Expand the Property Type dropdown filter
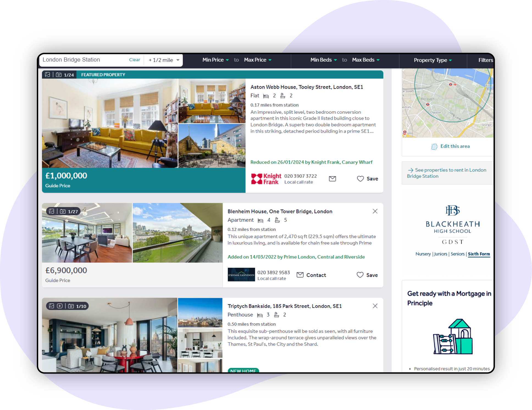 pyautogui.click(x=431, y=60)
